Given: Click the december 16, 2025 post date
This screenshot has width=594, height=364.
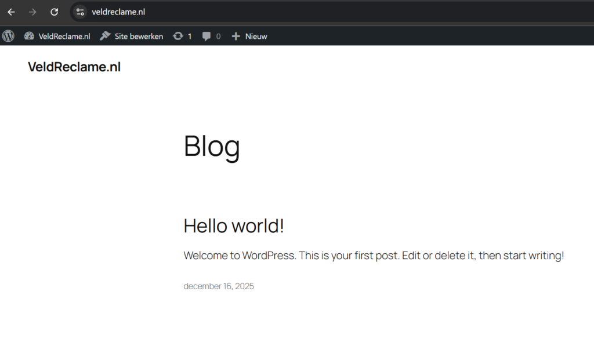Looking at the screenshot, I should pos(219,286).
